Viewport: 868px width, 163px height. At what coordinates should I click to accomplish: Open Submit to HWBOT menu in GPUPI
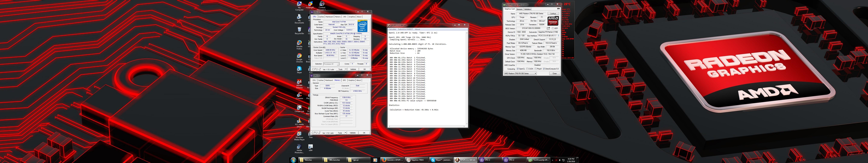point(405,29)
